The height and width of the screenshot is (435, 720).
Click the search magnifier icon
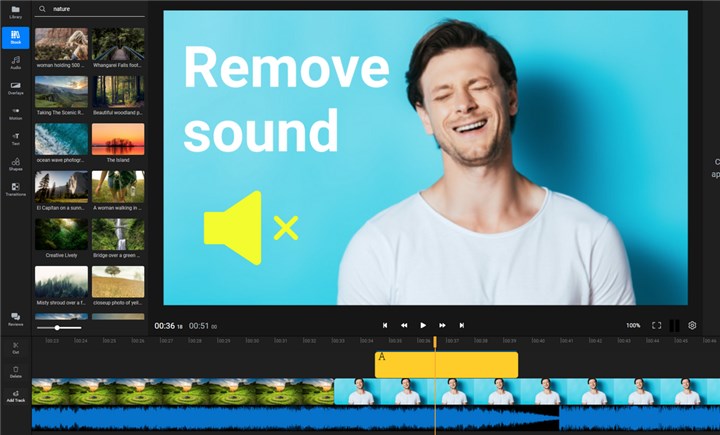pos(42,9)
